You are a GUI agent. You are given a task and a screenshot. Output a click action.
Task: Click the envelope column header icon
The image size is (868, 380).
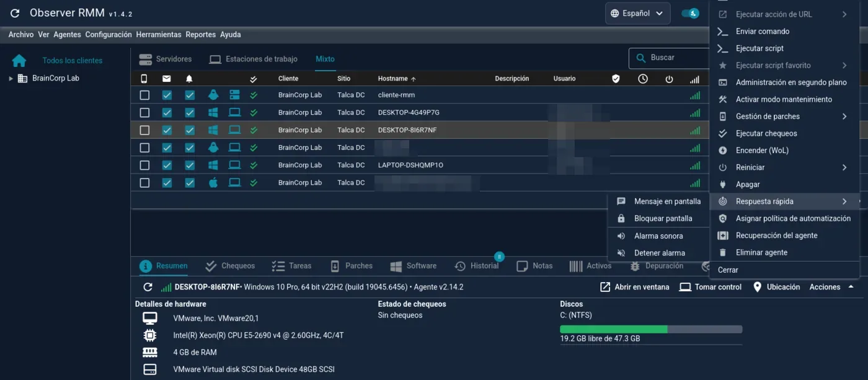tap(167, 79)
